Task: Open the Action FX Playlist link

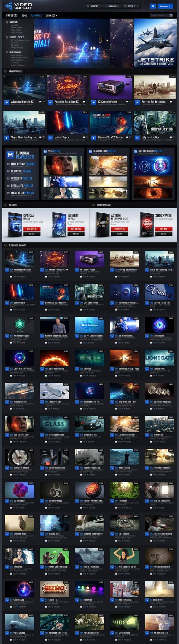Action: click(22, 178)
